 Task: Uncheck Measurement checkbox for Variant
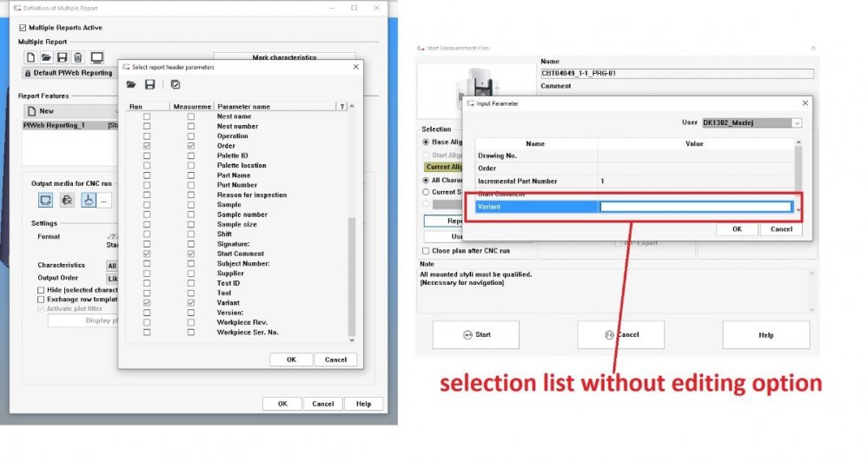[191, 303]
